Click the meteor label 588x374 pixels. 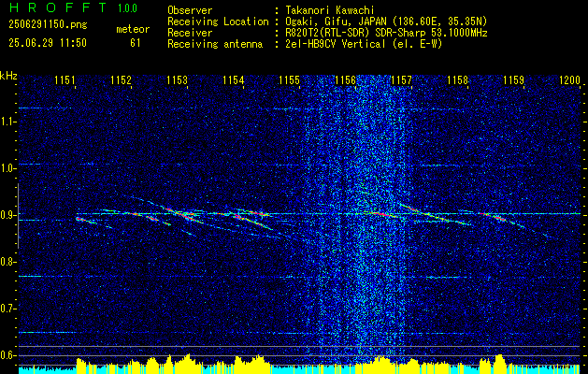[133, 29]
